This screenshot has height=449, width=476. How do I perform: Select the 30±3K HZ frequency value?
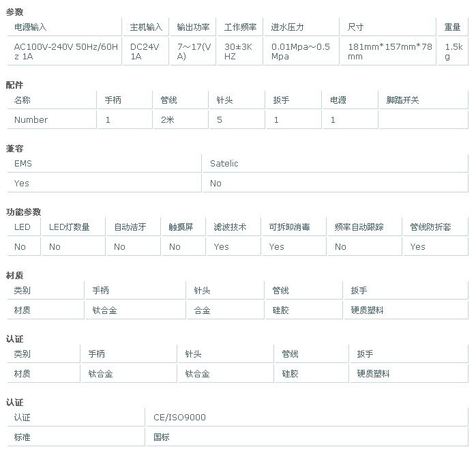tap(239, 51)
